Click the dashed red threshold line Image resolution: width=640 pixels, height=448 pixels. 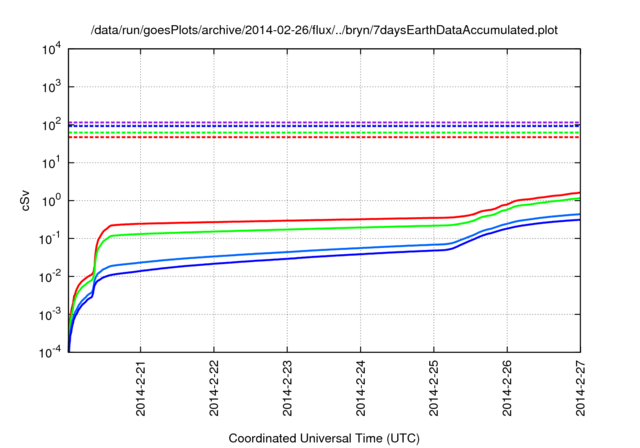pyautogui.click(x=324, y=137)
